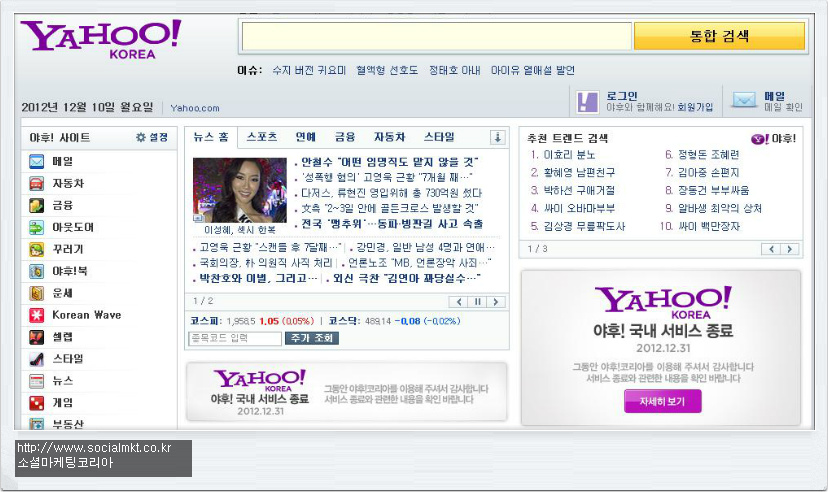
Task: Switch to the 연예 tab
Action: click(x=306, y=137)
